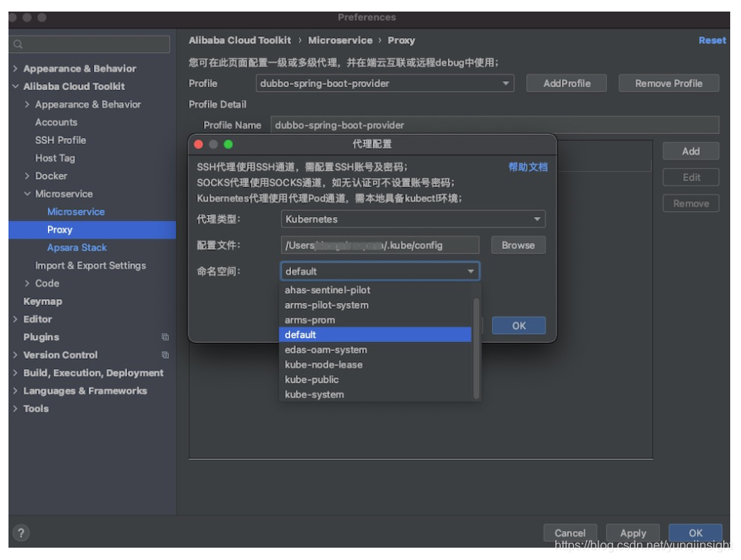Image resolution: width=741 pixels, height=560 pixels.
Task: Open the 帮助文档 help link
Action: tap(528, 167)
